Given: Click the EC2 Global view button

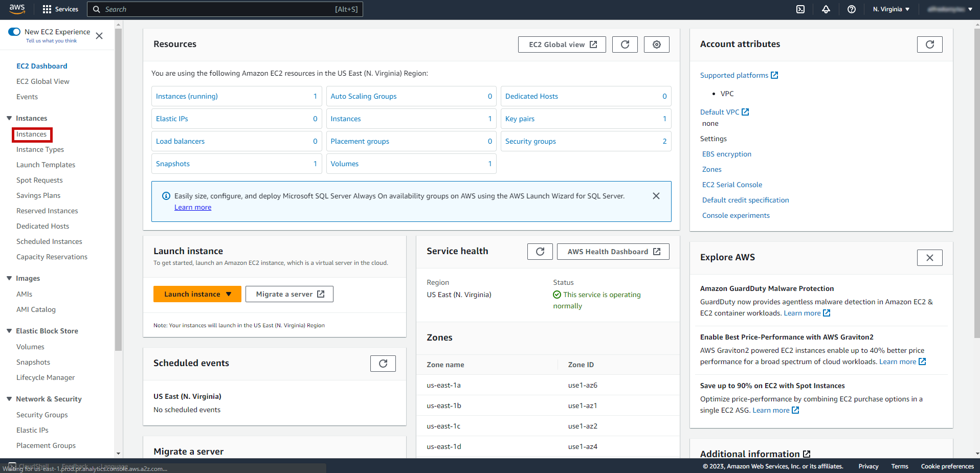Looking at the screenshot, I should 562,44.
